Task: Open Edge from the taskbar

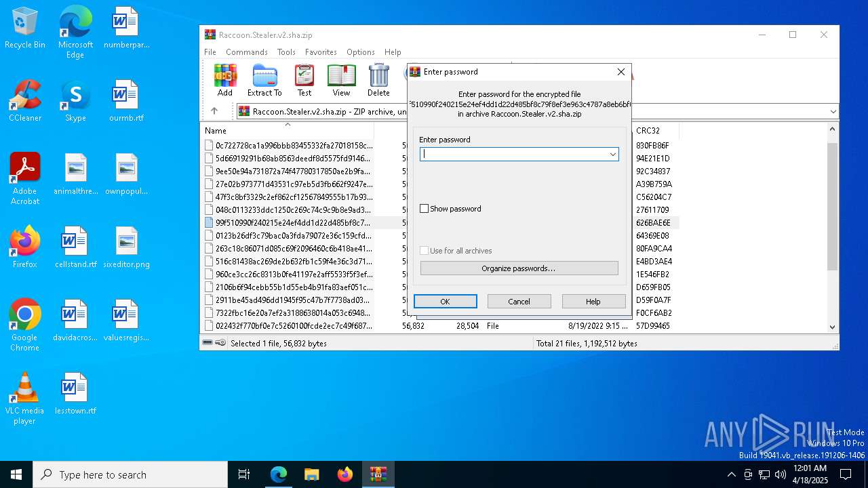Action: coord(278,474)
